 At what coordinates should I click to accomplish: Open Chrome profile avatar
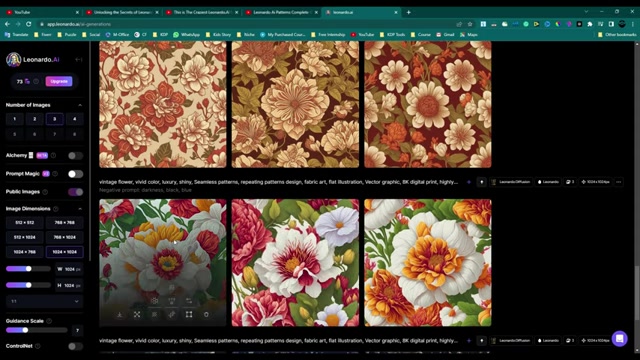click(x=622, y=24)
